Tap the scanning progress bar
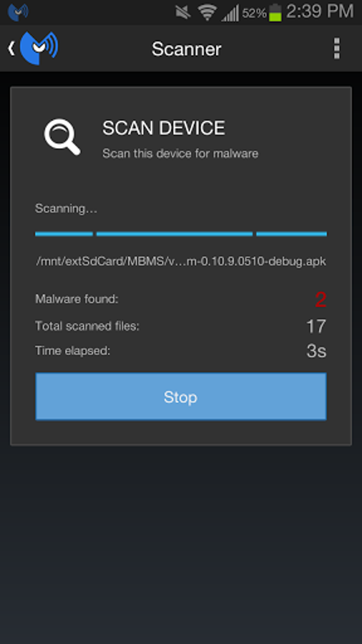This screenshot has width=362, height=644. click(181, 234)
